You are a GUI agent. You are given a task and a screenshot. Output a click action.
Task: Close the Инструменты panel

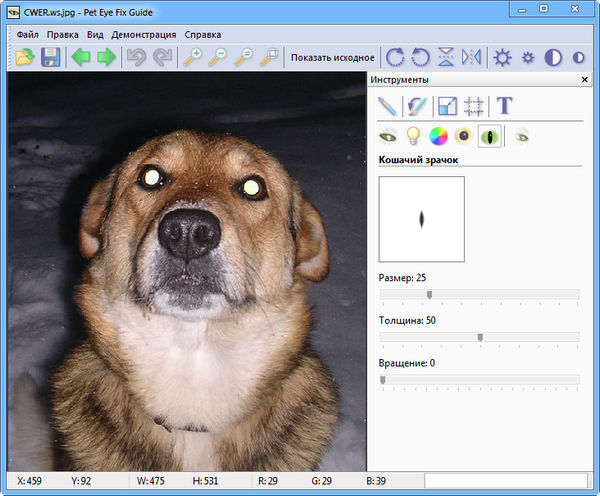click(584, 79)
